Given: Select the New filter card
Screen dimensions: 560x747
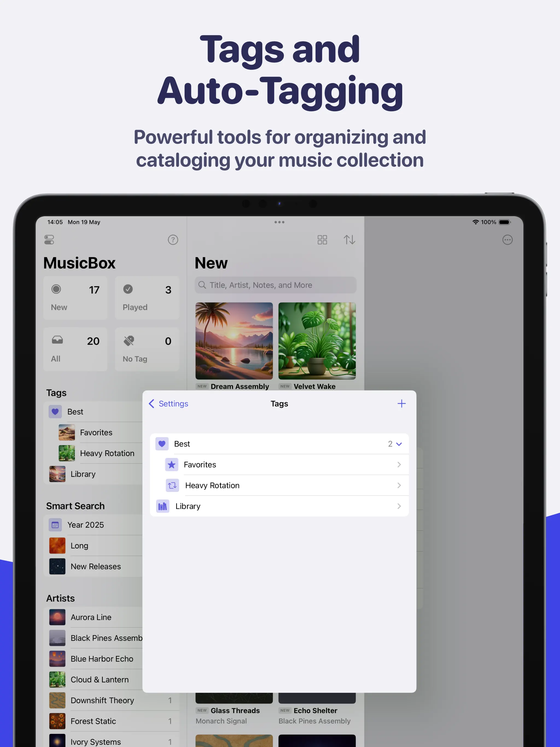Looking at the screenshot, I should [x=75, y=298].
